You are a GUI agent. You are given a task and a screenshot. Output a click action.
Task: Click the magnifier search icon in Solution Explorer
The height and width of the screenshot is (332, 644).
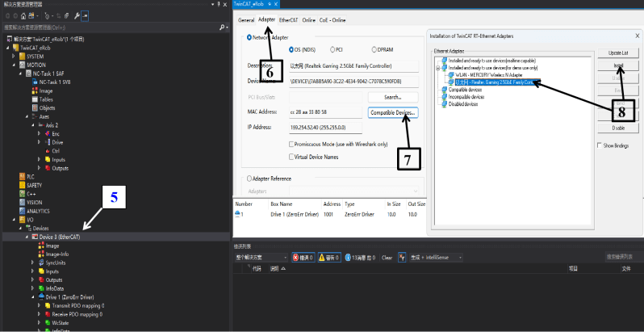(222, 27)
